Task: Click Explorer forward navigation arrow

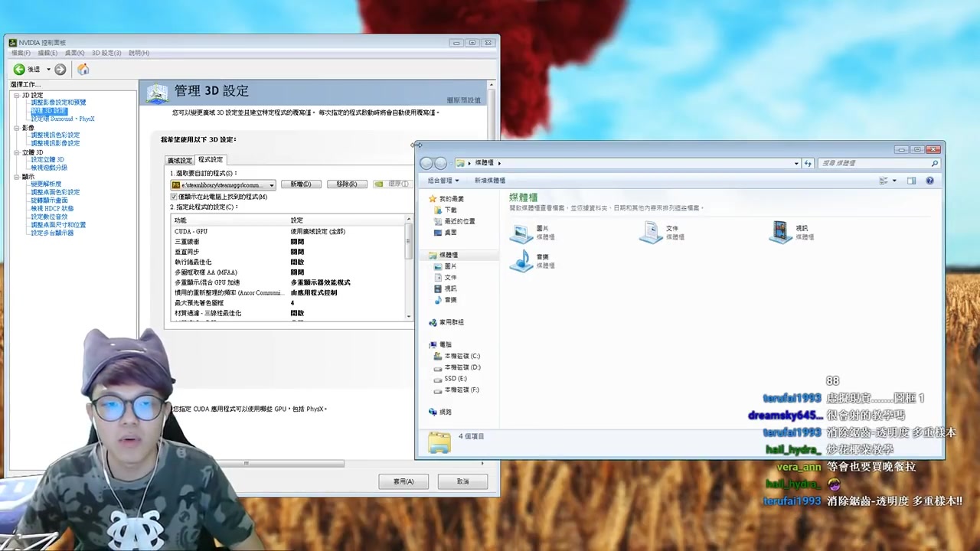Action: click(x=440, y=163)
